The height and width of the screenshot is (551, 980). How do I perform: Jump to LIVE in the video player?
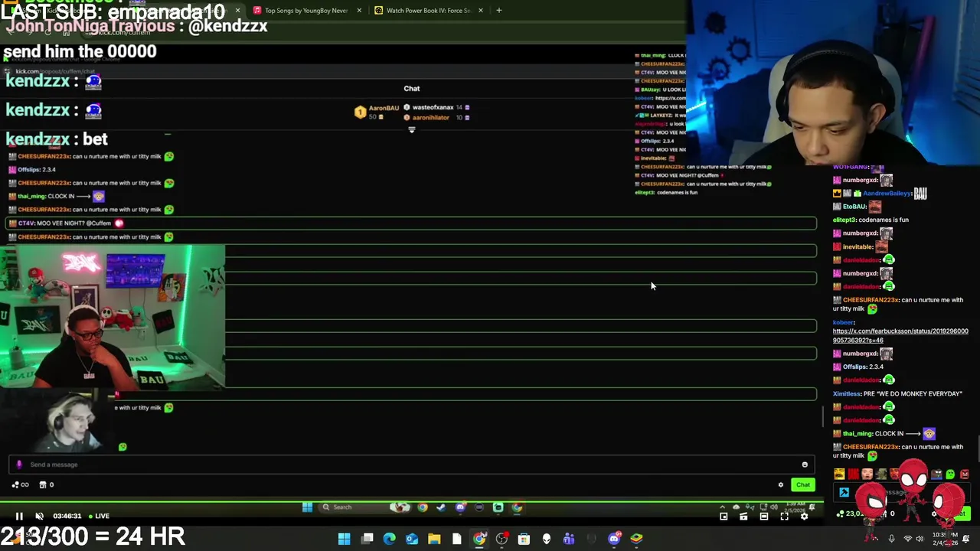(98, 516)
